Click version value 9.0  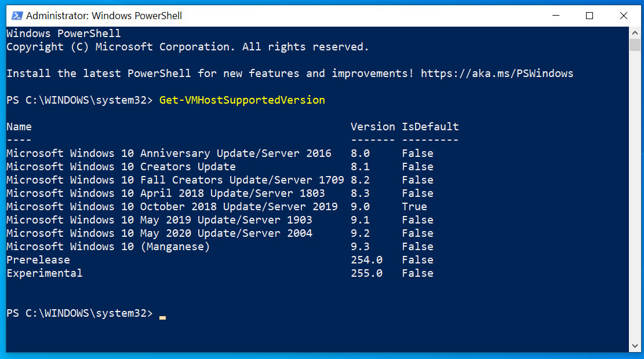[x=360, y=206]
